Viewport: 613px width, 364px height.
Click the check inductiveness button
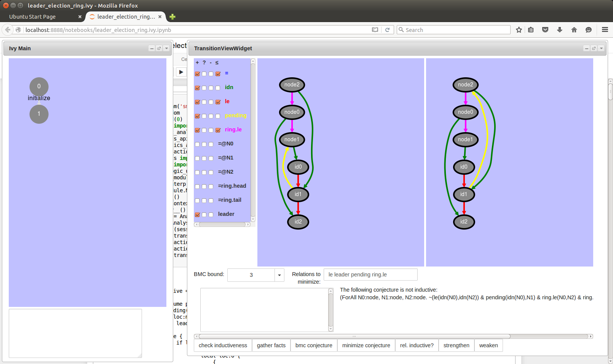tap(223, 345)
